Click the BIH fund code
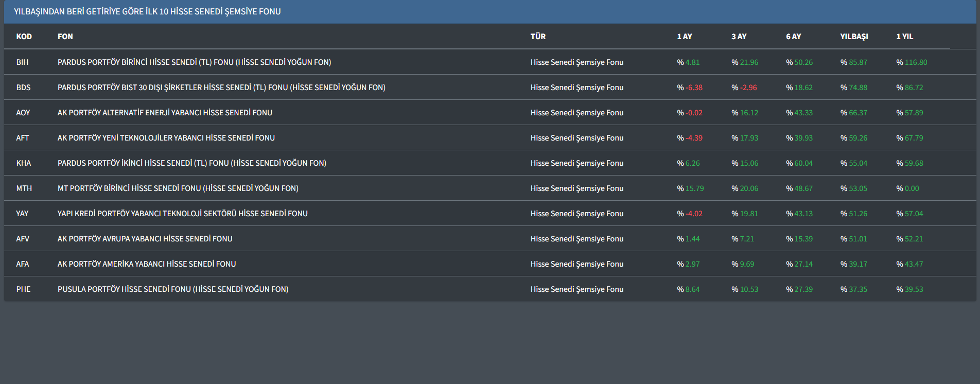980x384 pixels. (22, 62)
